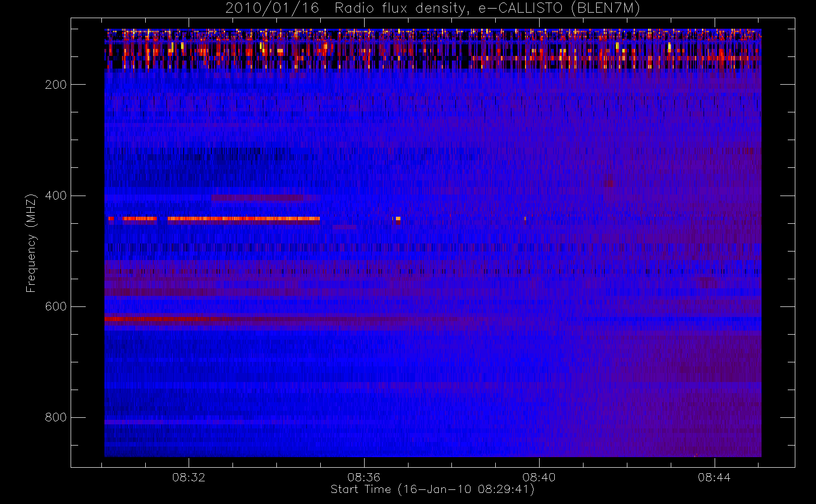
Task: Click the '800' frequency tick label
Action: [x=56, y=417]
